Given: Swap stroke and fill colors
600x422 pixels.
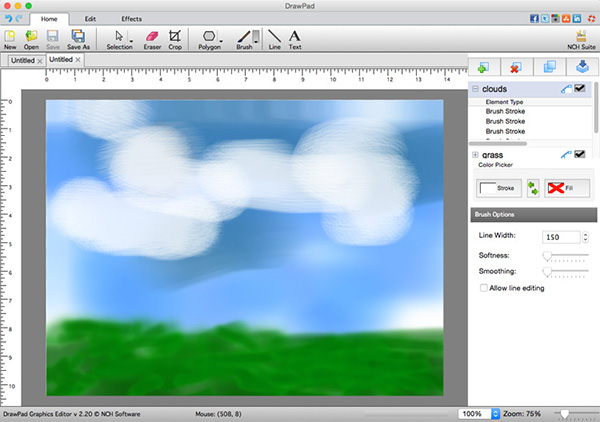Looking at the screenshot, I should pos(533,188).
